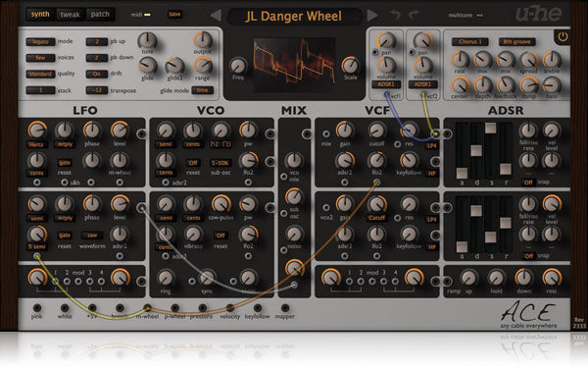
Task: Click the upper ADSR decay slider handle
Action: [476, 150]
